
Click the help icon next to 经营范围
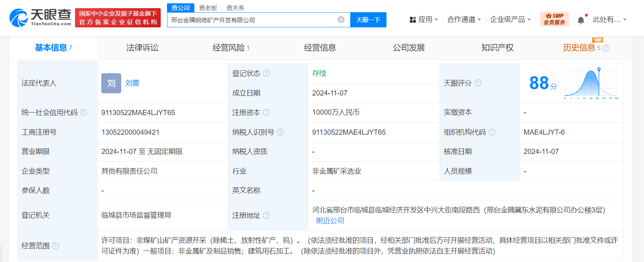point(55,246)
